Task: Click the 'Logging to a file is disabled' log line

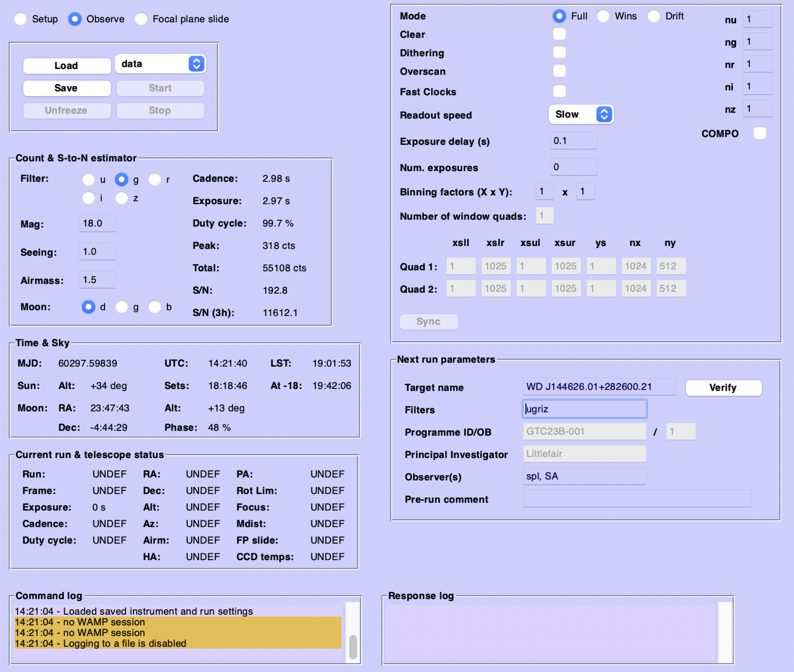Action: click(x=178, y=643)
